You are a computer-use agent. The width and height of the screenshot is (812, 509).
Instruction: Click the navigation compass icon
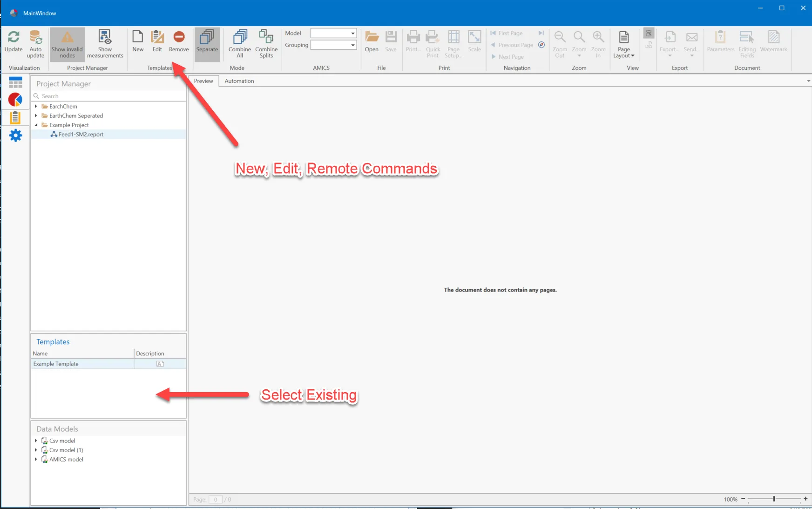tap(541, 45)
